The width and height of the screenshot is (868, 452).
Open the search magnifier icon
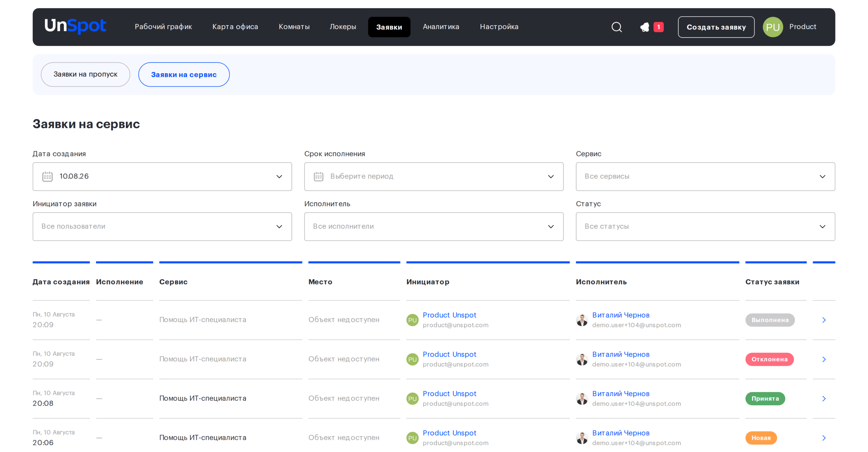(616, 27)
